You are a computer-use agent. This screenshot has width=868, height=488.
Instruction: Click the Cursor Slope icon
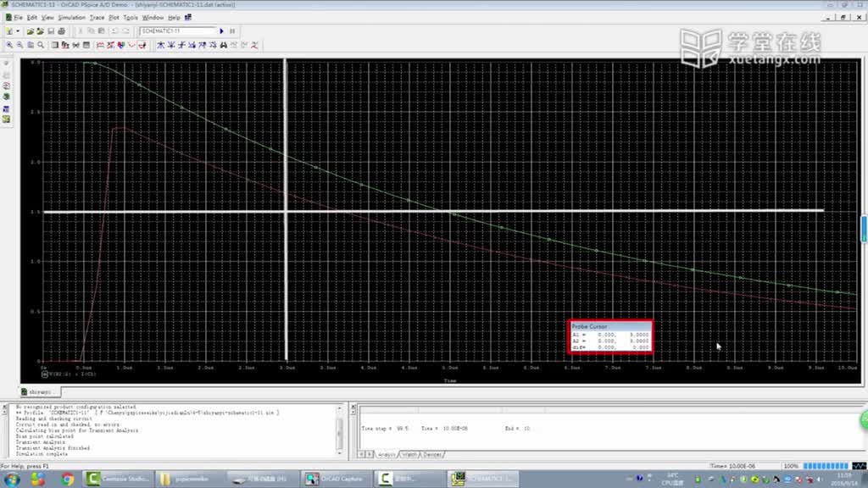coord(181,46)
